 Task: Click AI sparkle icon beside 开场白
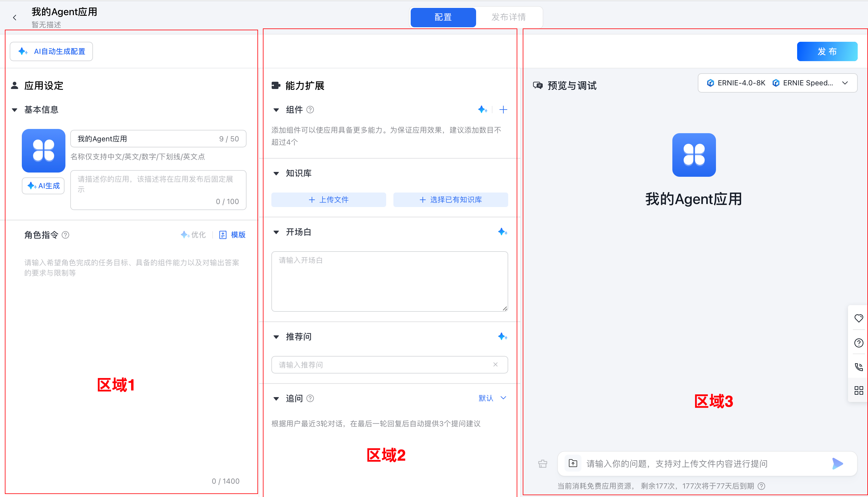click(x=502, y=232)
